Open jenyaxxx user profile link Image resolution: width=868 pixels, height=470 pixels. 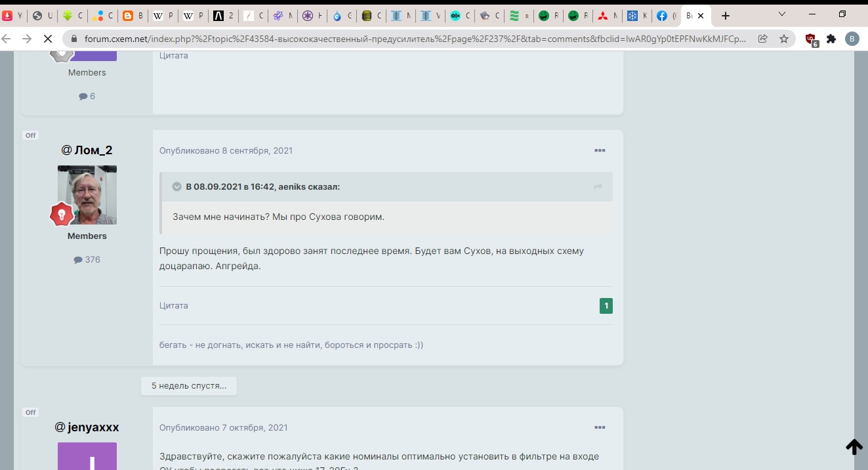(93, 427)
